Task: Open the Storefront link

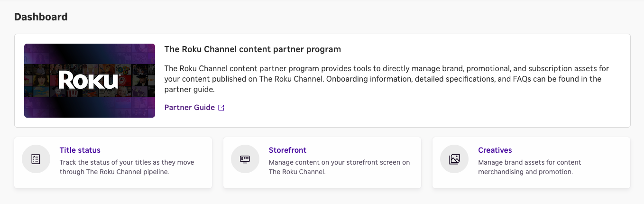Action: click(x=288, y=150)
